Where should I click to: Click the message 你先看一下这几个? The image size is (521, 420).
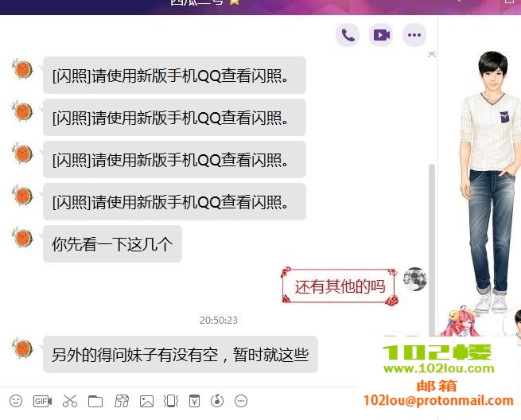coord(112,244)
